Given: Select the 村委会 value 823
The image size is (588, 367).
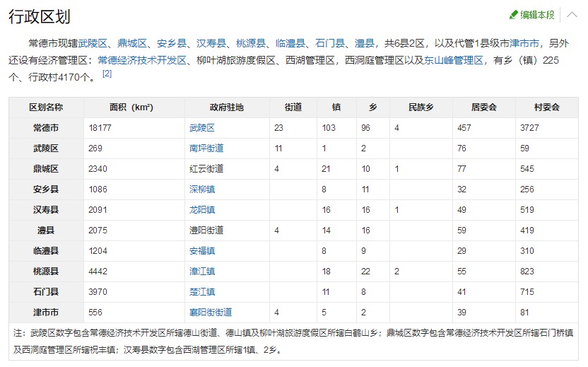Looking at the screenshot, I should [x=527, y=272].
